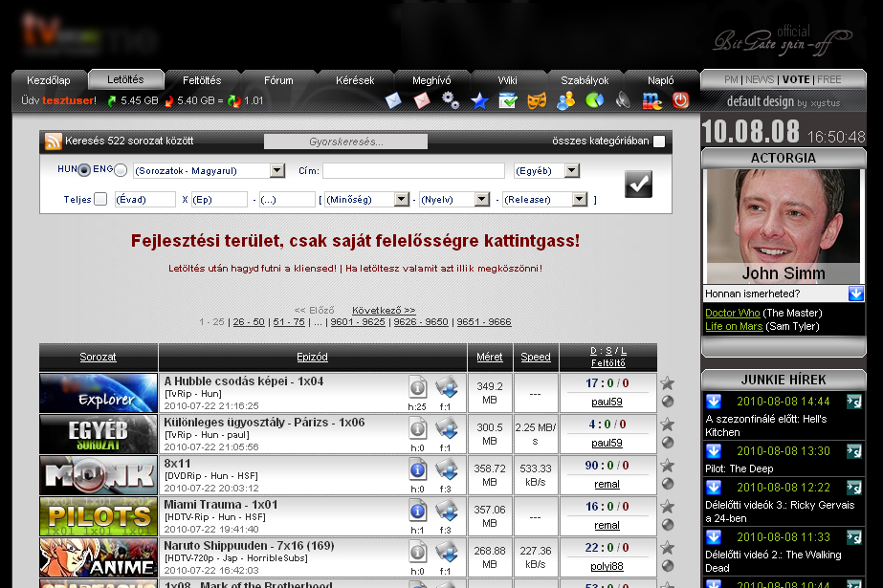Screen dimensions: 883x588
Task: Open the orange theater masks icon
Action: (537, 100)
